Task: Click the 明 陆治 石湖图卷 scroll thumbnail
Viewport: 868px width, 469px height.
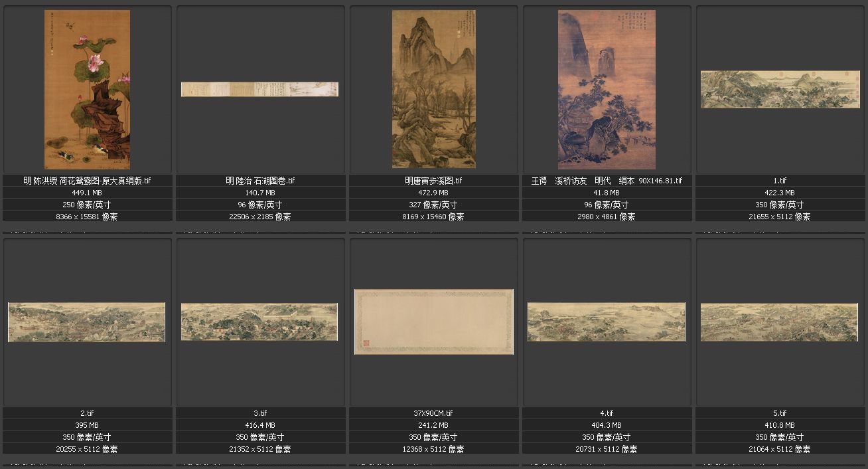Action: tap(259, 89)
